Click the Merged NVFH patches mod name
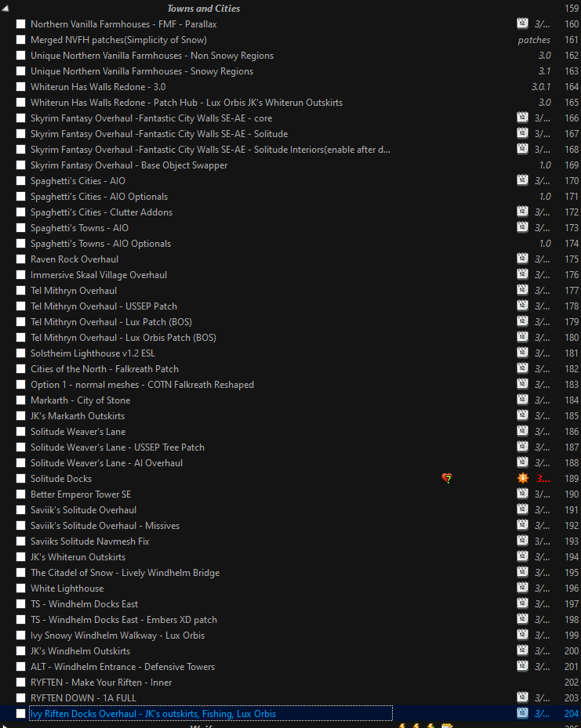Screen dimensions: 581x728 coord(118,40)
